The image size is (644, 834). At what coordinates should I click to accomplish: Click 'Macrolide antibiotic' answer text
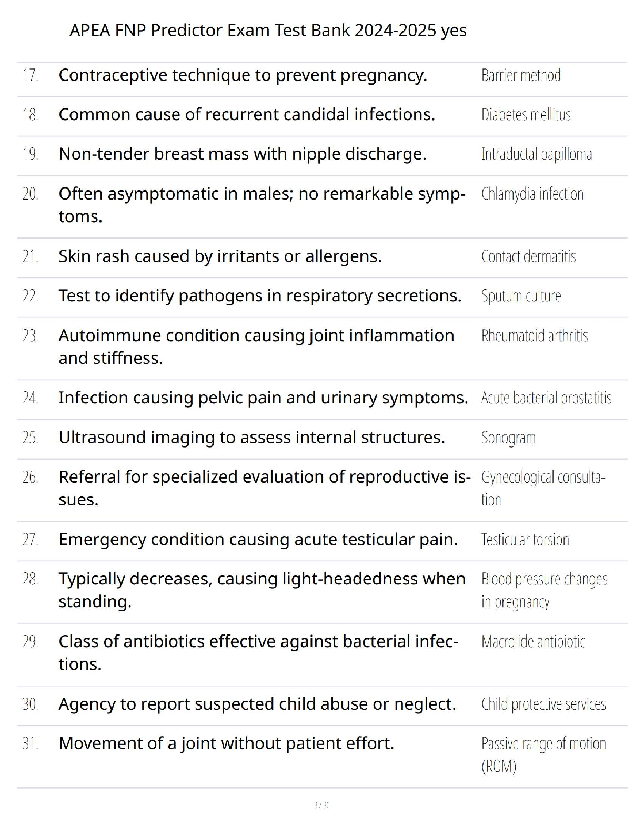point(533,642)
